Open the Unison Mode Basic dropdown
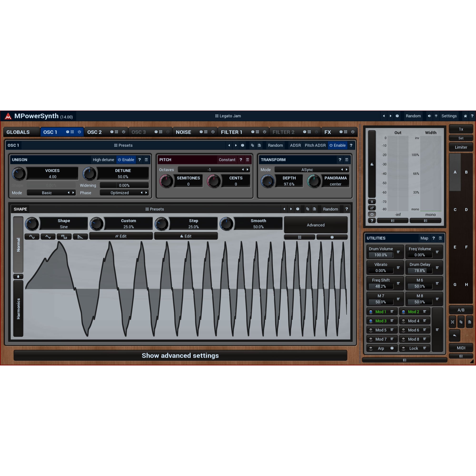476x476 pixels. coord(51,193)
